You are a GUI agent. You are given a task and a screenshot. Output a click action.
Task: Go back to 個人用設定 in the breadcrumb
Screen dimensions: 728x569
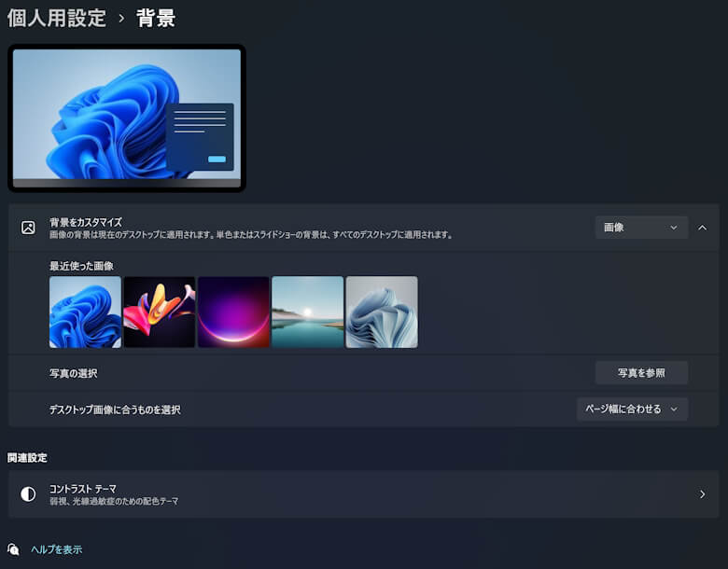[57, 18]
